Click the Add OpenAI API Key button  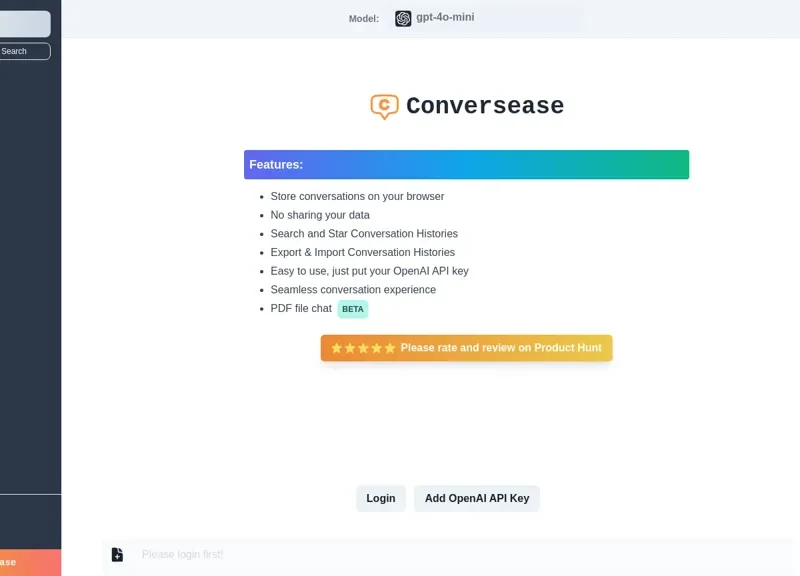[x=477, y=498]
